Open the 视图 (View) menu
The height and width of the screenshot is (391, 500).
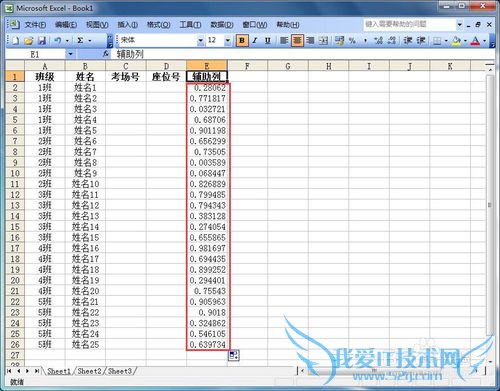pyautogui.click(x=97, y=25)
